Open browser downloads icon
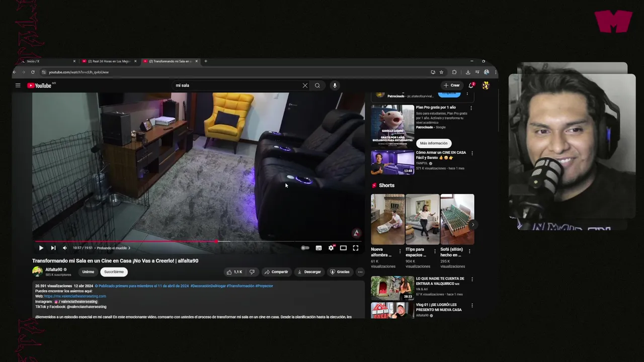 click(468, 72)
